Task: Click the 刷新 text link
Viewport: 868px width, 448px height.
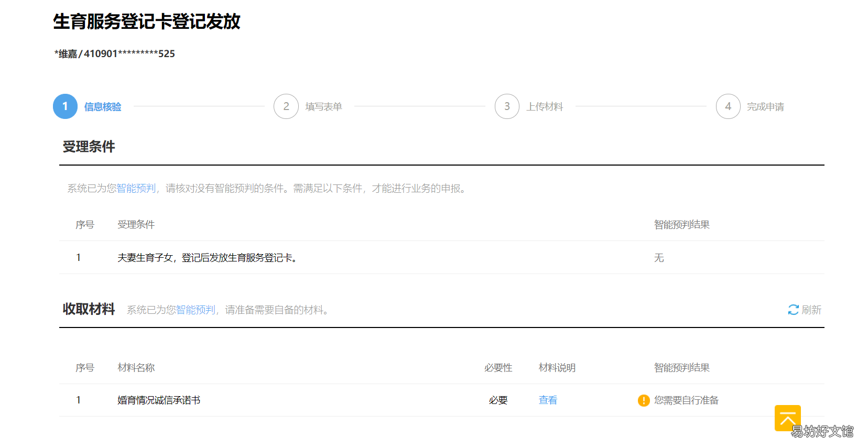Action: pyautogui.click(x=811, y=310)
